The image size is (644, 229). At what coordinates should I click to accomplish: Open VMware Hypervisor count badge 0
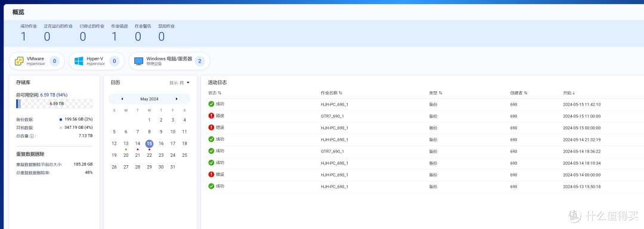(x=55, y=61)
